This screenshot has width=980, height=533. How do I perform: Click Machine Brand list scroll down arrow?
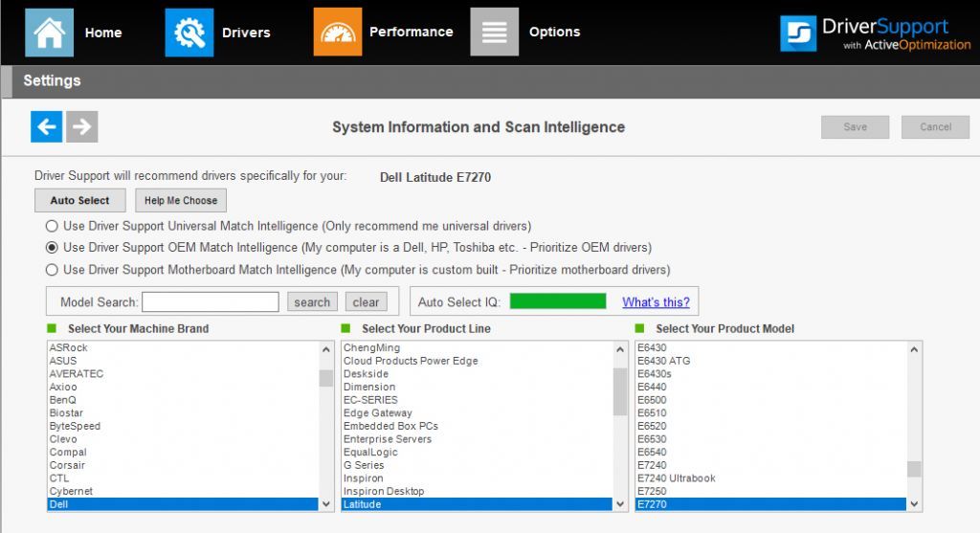(326, 503)
